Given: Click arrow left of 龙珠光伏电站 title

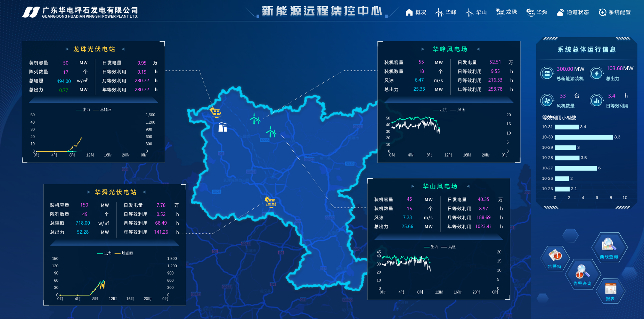Looking at the screenshot, I should [x=67, y=49].
